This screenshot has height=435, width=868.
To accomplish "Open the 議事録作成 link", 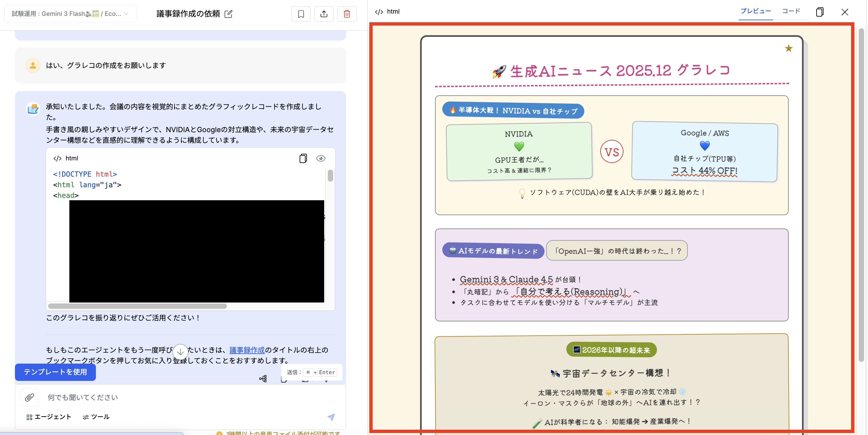I will coord(247,350).
